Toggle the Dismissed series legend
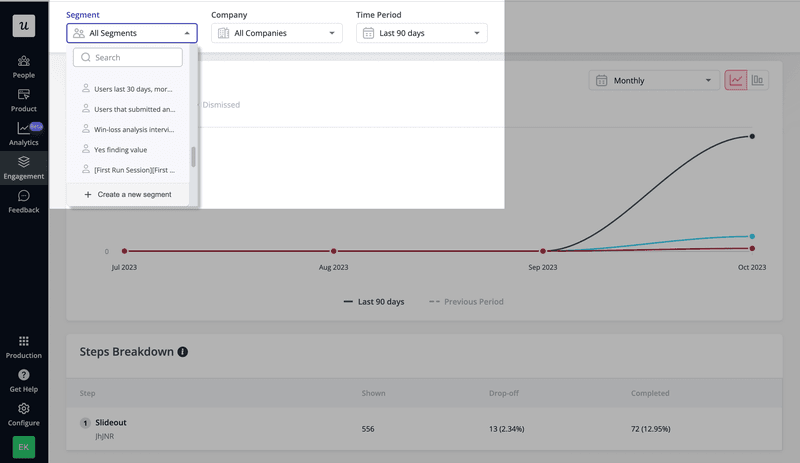800x463 pixels. [220, 105]
